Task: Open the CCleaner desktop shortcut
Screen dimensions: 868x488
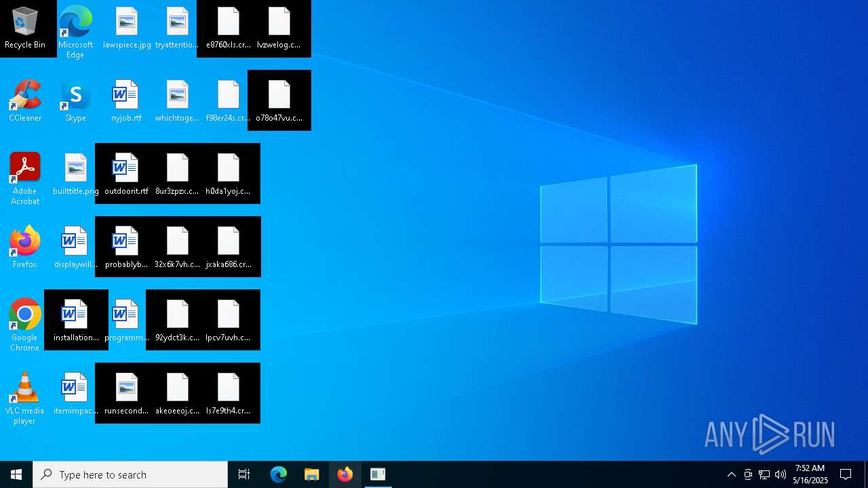Action: tap(25, 102)
